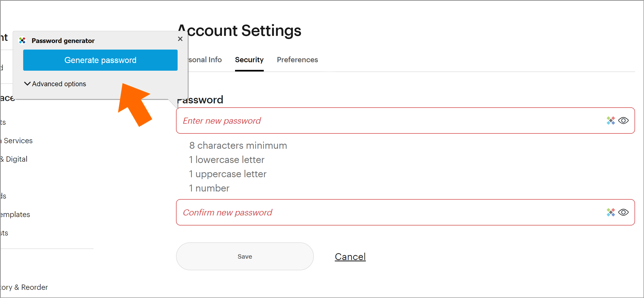Open the Personal Info tab
Viewport: 644px width, 298px height.
(x=205, y=60)
